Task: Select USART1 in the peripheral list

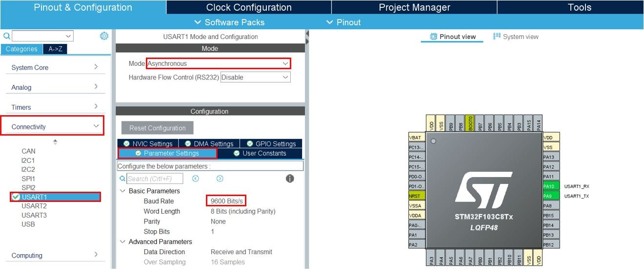Action: pyautogui.click(x=55, y=197)
